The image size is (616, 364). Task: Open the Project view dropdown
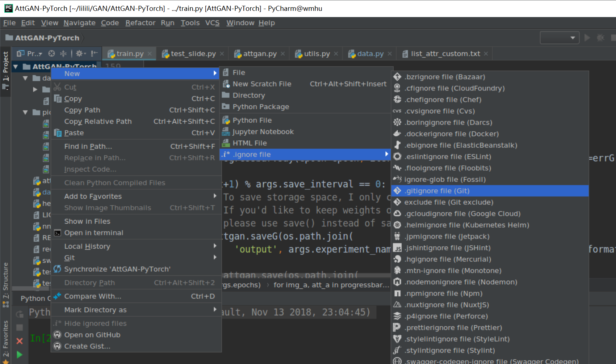pyautogui.click(x=30, y=54)
